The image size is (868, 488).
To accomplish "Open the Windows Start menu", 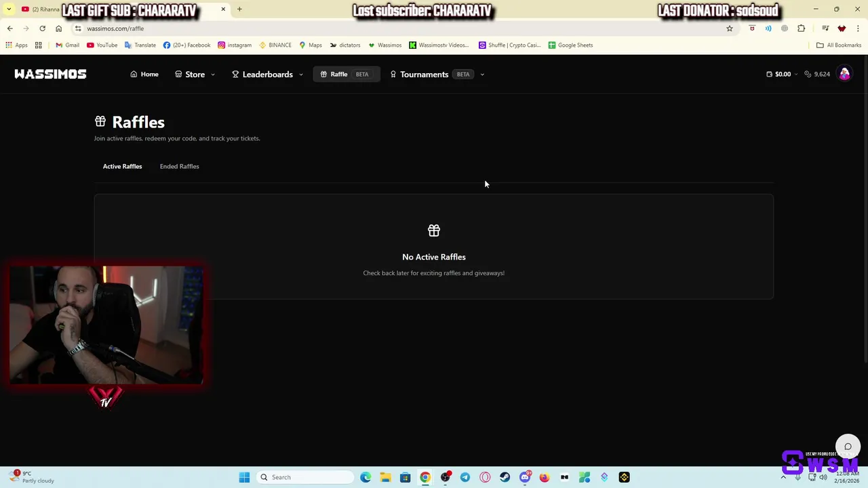I will coord(244,477).
